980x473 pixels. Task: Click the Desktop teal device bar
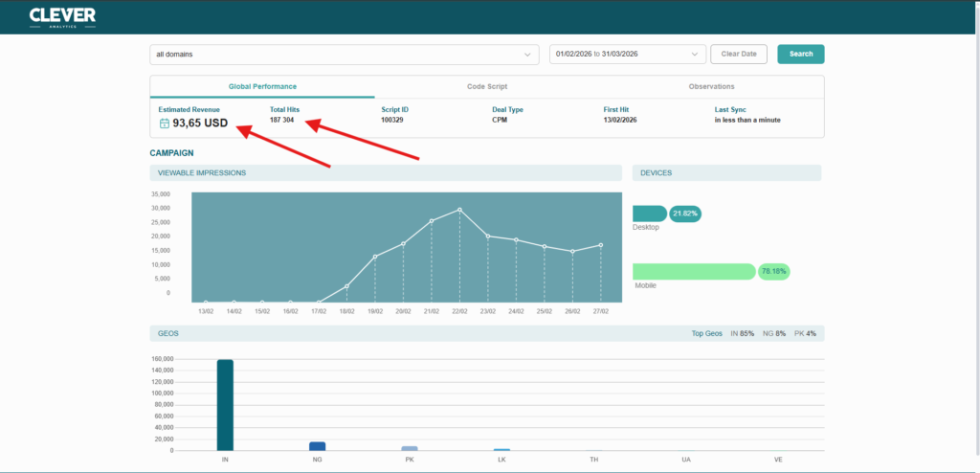pyautogui.click(x=649, y=214)
